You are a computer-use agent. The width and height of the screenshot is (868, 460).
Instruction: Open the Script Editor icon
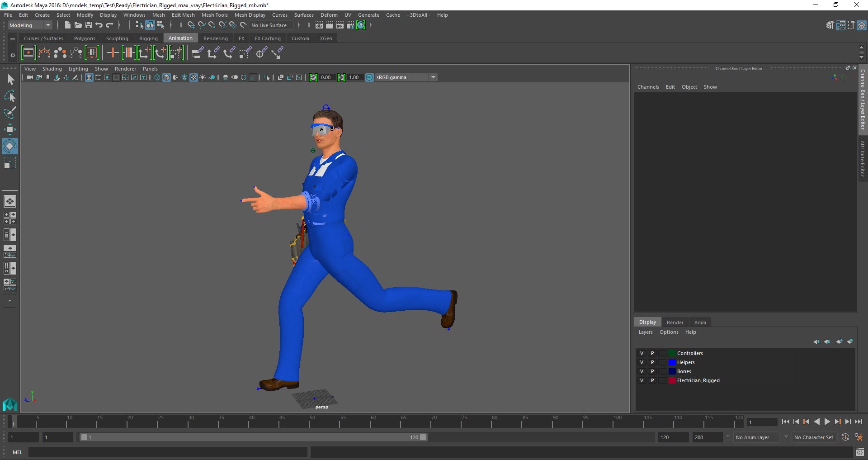pyautogui.click(x=859, y=452)
